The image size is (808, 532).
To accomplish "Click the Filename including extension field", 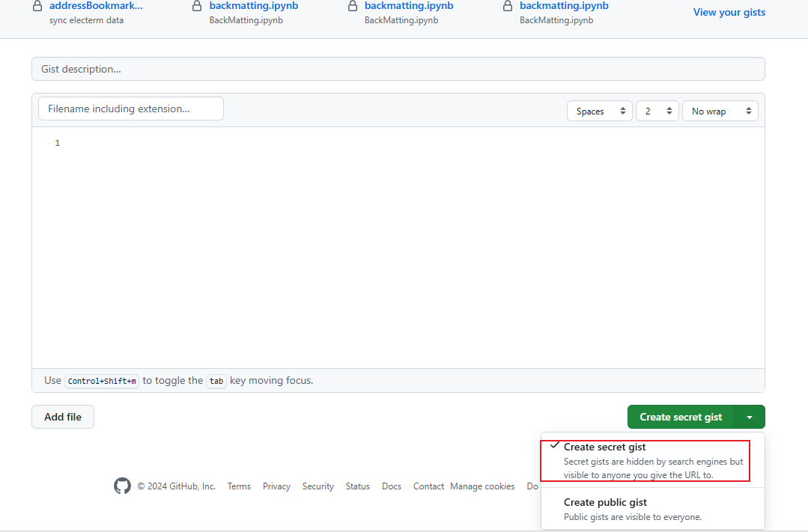I will (x=131, y=108).
